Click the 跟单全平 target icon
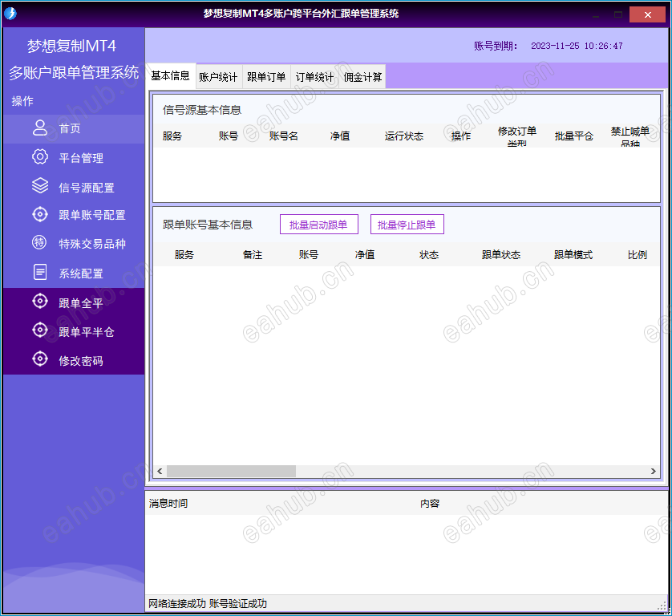This screenshot has width=672, height=616. tap(40, 302)
